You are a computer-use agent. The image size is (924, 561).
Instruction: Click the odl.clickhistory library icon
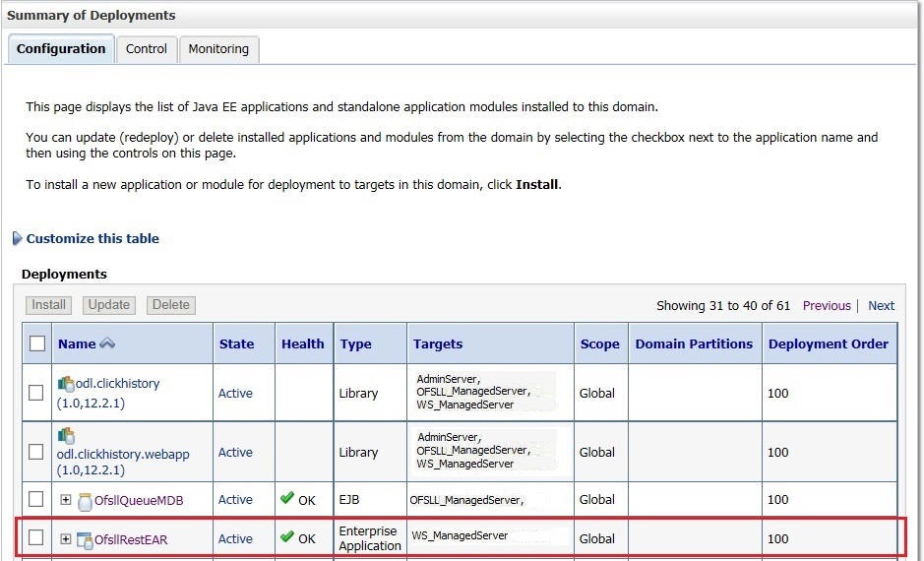point(65,384)
